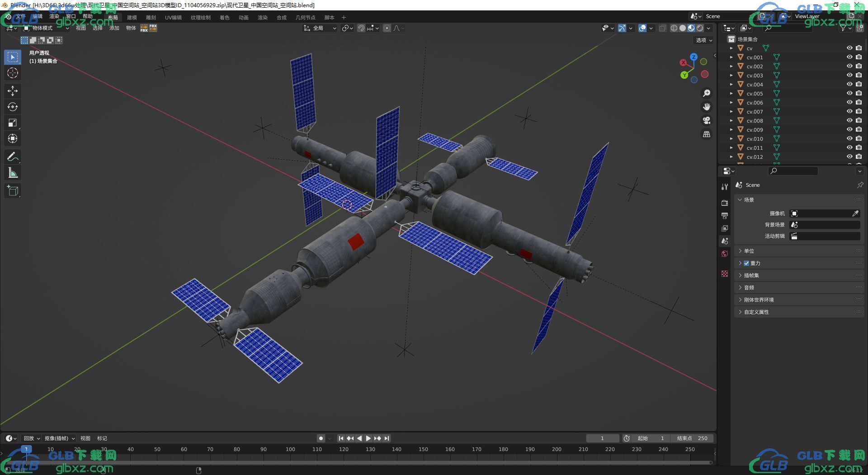Pin the Scene properties panel

pyautogui.click(x=860, y=185)
